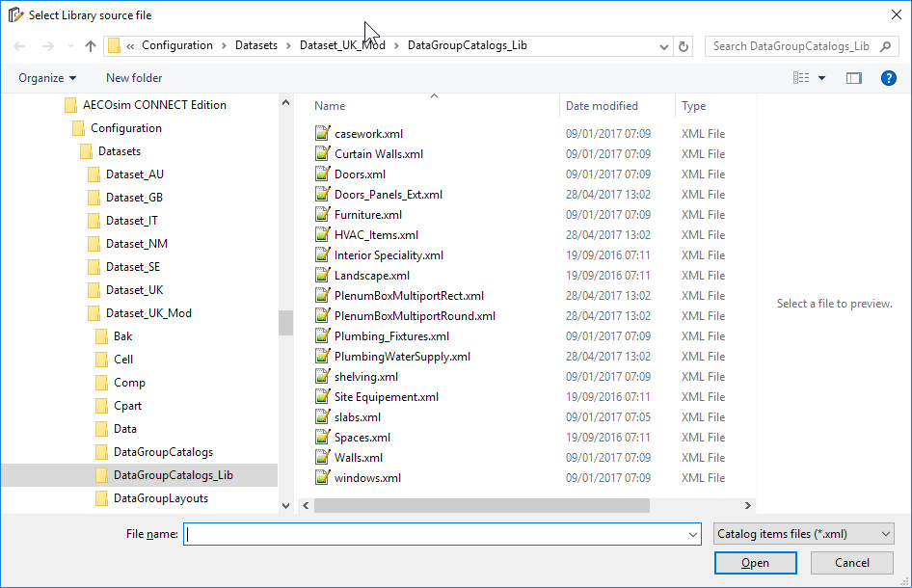912x588 pixels.
Task: Click the folder tree scroll-down arrow
Action: click(x=285, y=505)
